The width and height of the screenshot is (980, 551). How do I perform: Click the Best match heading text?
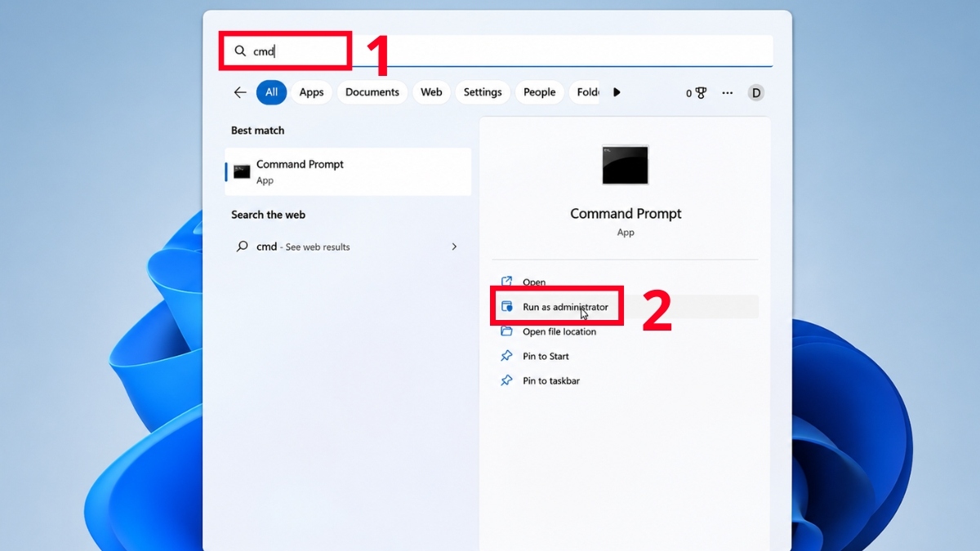point(257,131)
